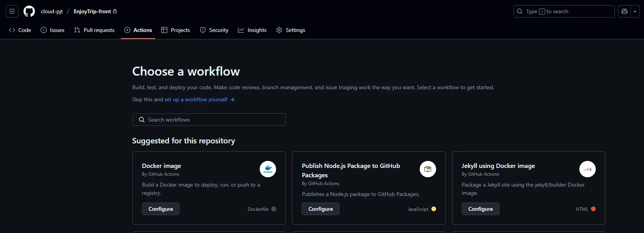The height and width of the screenshot is (233, 644).
Task: Click the "Type / to search" box
Action: coord(564,11)
